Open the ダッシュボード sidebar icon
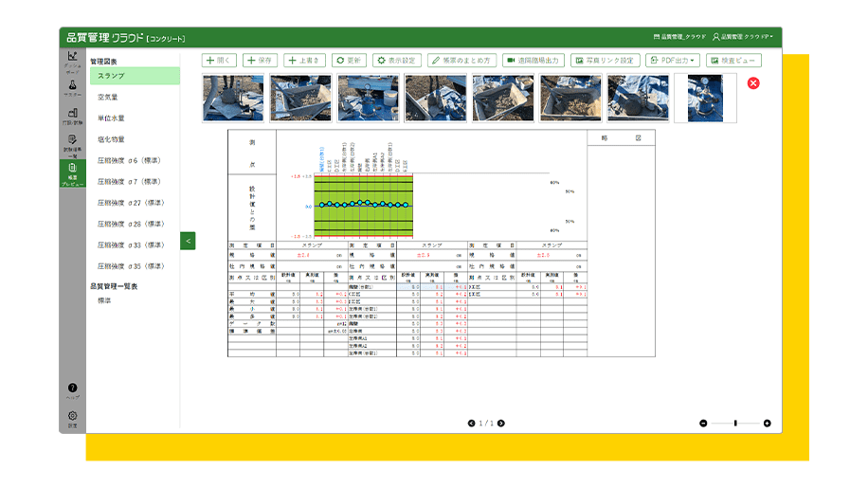This screenshot has width=868, height=488. tap(73, 62)
